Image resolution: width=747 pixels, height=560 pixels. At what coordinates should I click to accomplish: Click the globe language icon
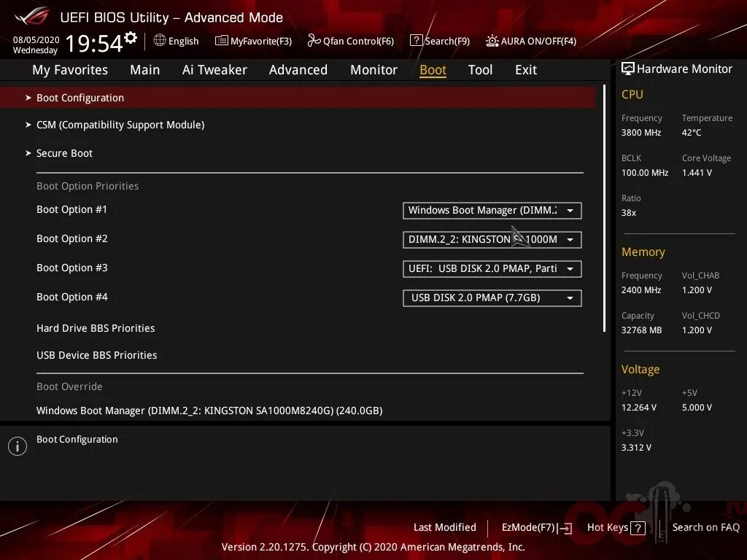pos(160,41)
